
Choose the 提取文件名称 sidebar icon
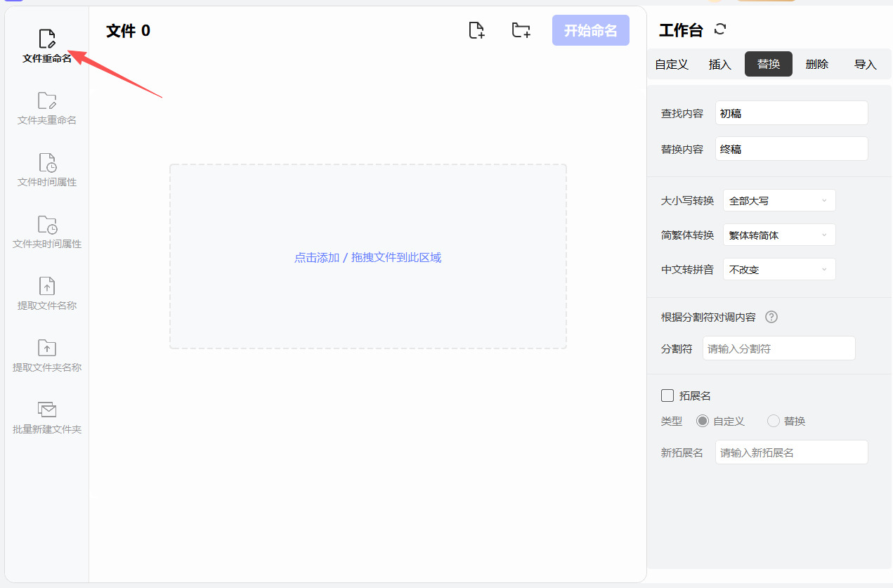47,287
